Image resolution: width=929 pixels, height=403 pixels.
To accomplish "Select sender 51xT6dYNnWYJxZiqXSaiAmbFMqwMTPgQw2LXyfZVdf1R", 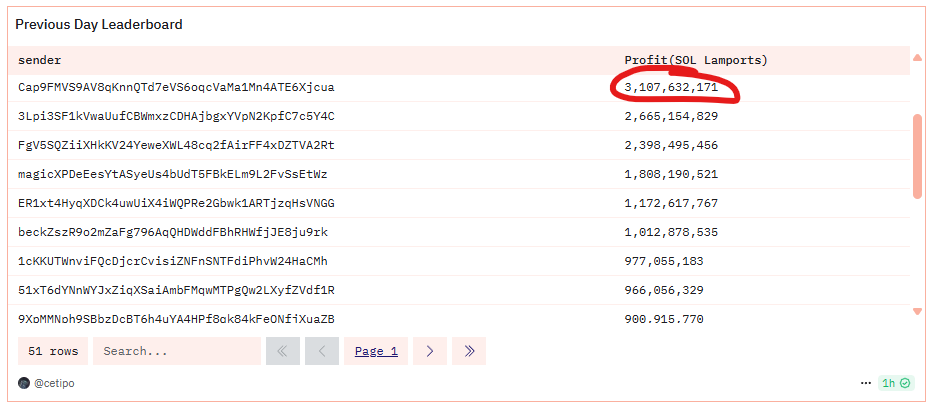I will click(176, 290).
